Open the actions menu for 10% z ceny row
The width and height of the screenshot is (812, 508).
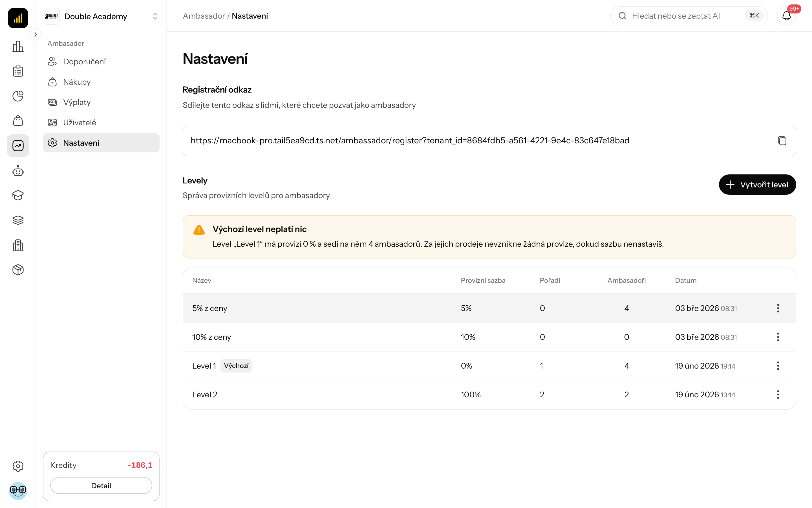tap(778, 337)
